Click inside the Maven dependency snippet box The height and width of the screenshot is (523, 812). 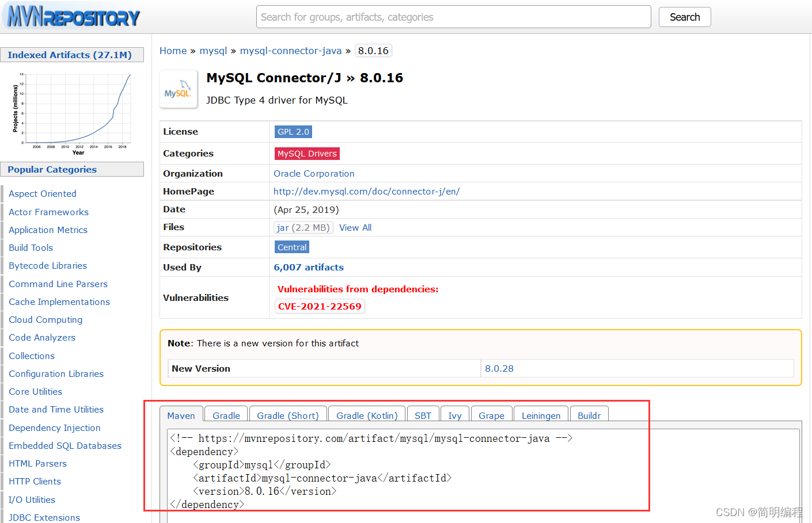[x=484, y=475]
